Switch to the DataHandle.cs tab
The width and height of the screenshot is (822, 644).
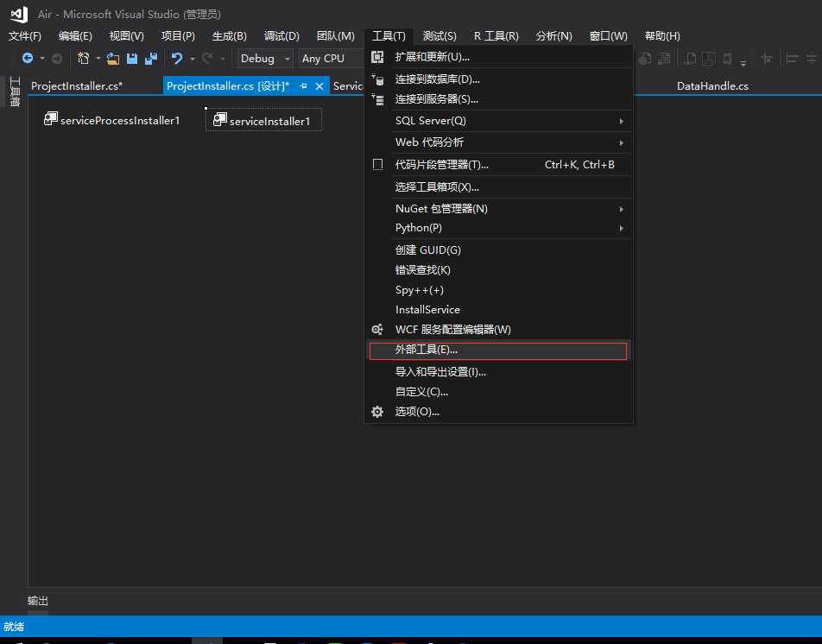712,86
